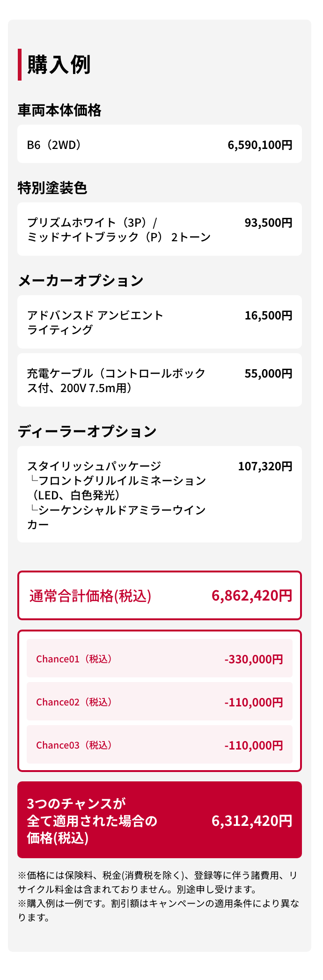
Task: Select the スタイリッシュパッケージ option name
Action: (94, 466)
